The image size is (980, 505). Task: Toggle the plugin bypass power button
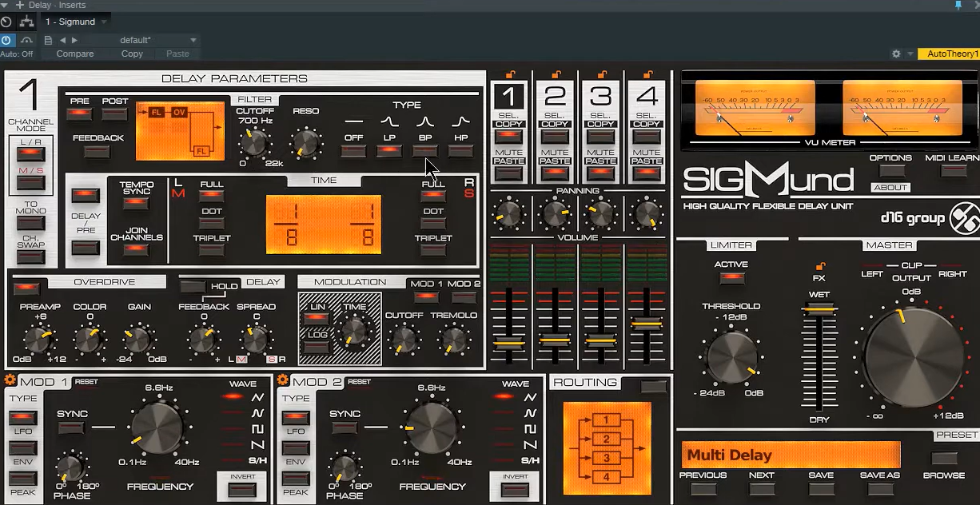pos(7,40)
